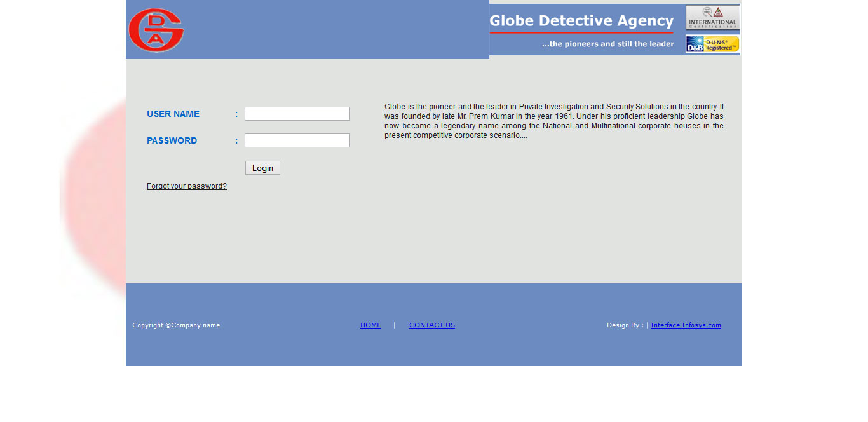Image resolution: width=868 pixels, height=422 pixels.
Task: Click the International Certification badge
Action: 712,18
